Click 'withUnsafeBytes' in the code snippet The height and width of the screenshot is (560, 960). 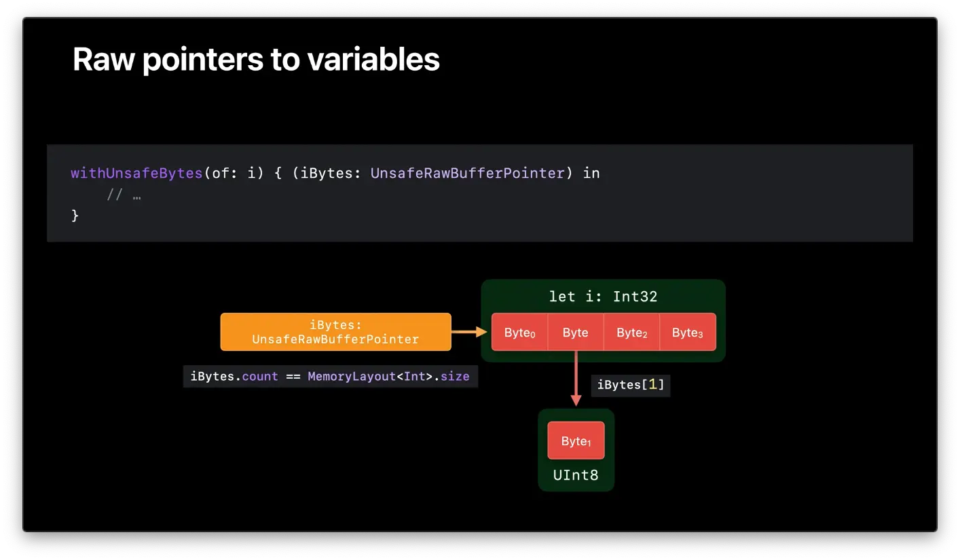click(x=136, y=173)
